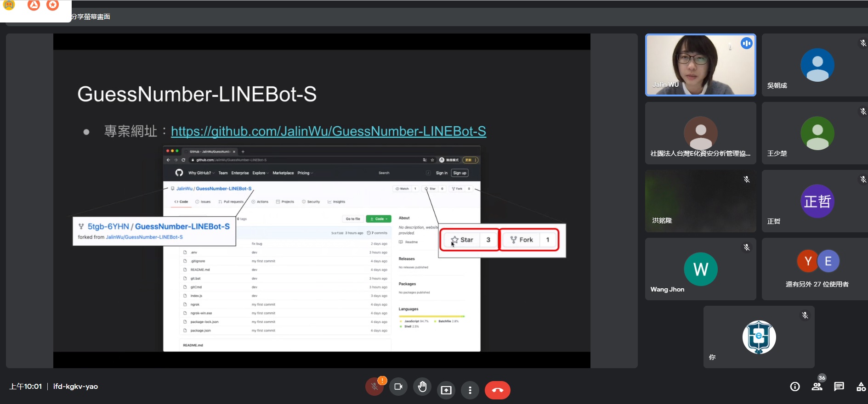The height and width of the screenshot is (404, 868).
Task: Open the activities panel icon
Action: (x=861, y=387)
